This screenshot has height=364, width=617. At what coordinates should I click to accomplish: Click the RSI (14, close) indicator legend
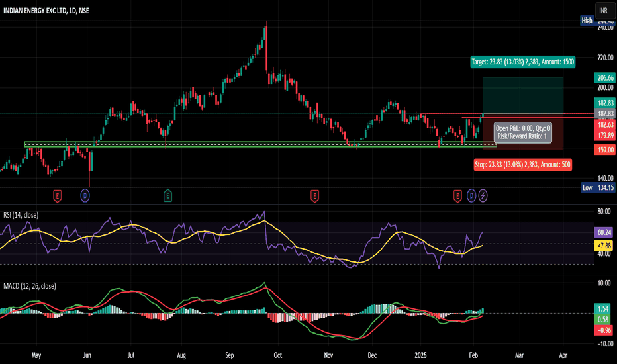(x=21, y=215)
